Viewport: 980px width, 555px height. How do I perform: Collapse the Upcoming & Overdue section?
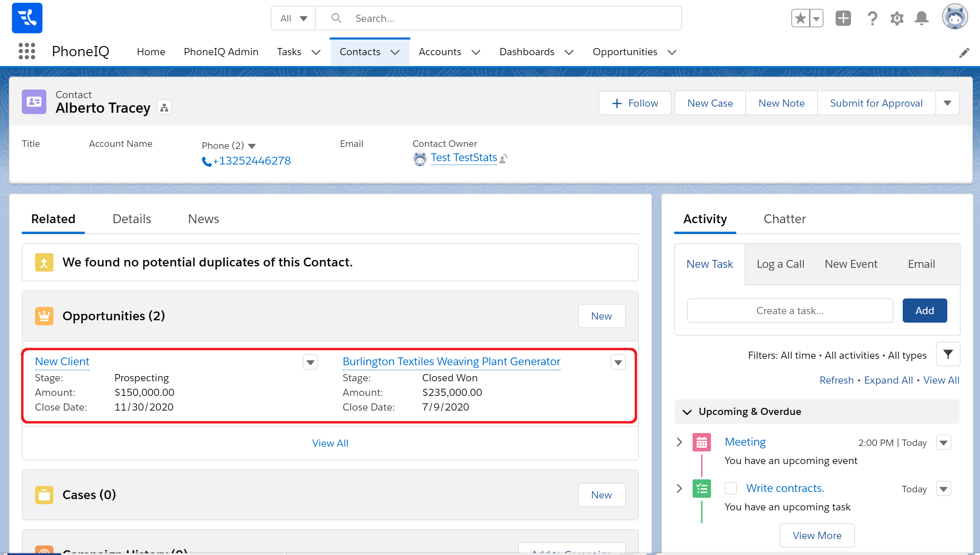tap(687, 412)
